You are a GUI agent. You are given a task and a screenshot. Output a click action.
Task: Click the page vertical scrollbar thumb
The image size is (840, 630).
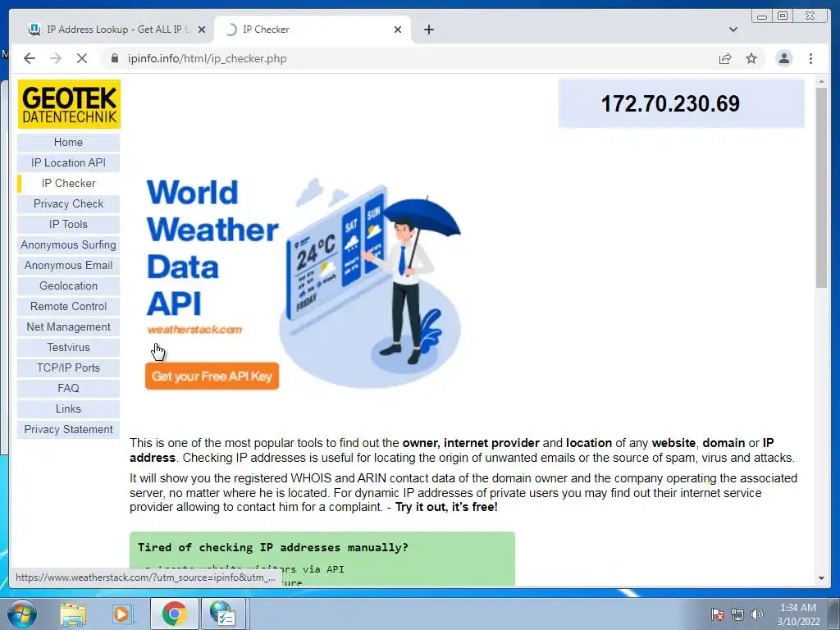(x=821, y=188)
